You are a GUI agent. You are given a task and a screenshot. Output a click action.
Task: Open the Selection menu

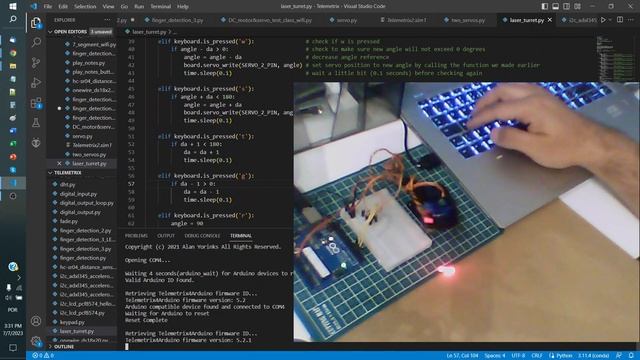[x=85, y=7]
